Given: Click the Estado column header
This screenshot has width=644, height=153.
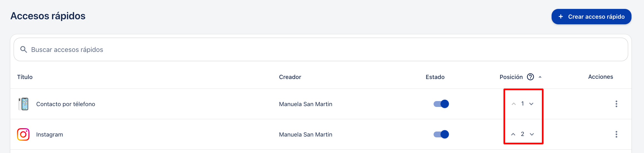Looking at the screenshot, I should [435, 77].
